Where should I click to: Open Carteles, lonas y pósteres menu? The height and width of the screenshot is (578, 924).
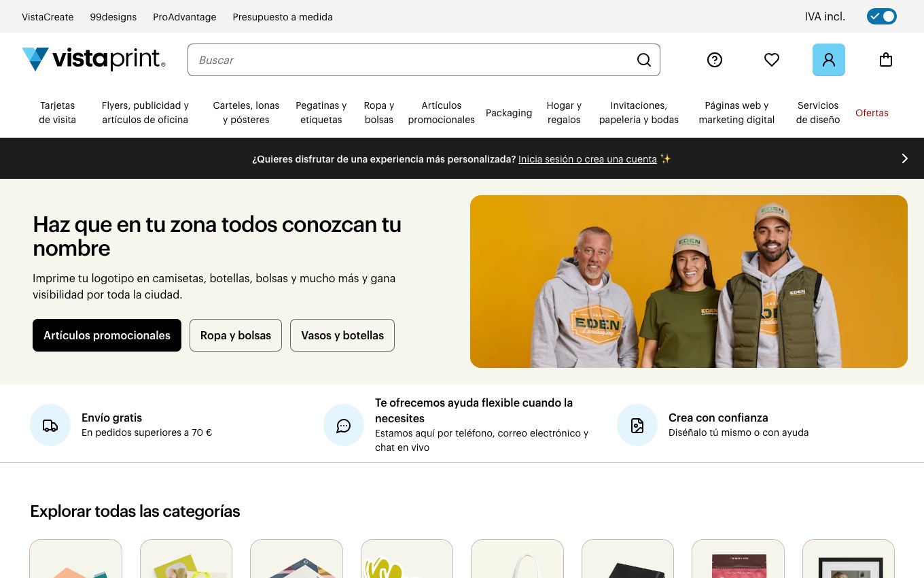(246, 113)
